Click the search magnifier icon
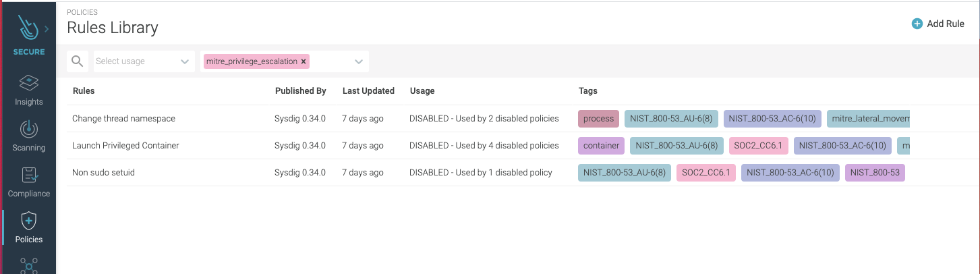The height and width of the screenshot is (274, 980). coord(78,61)
